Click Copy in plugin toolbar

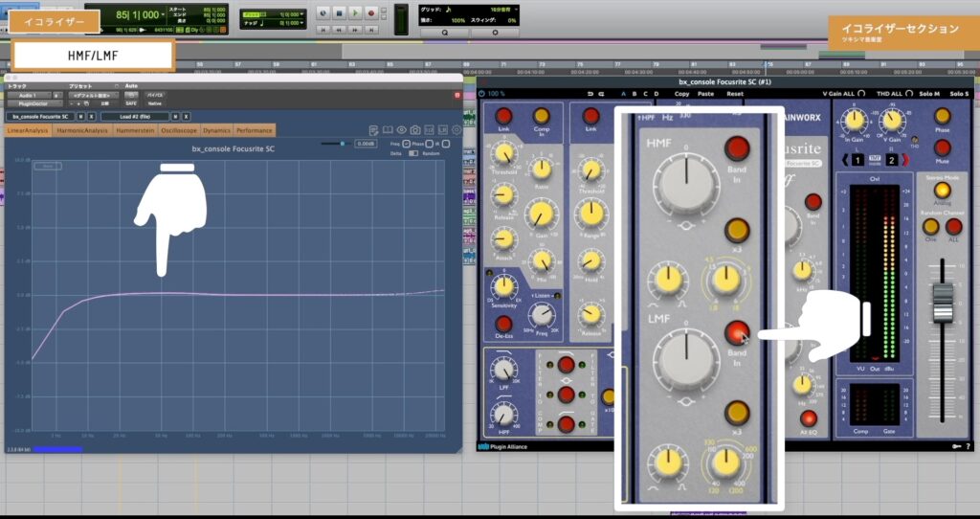tap(681, 94)
